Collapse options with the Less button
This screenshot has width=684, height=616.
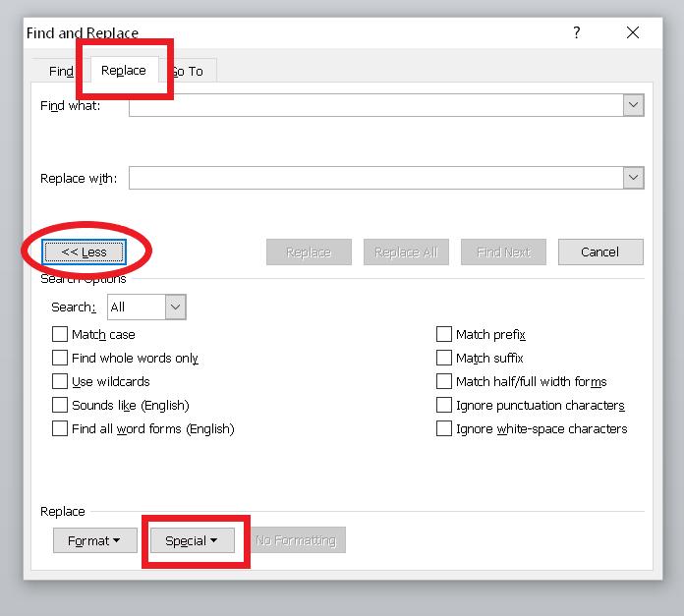pyautogui.click(x=84, y=252)
